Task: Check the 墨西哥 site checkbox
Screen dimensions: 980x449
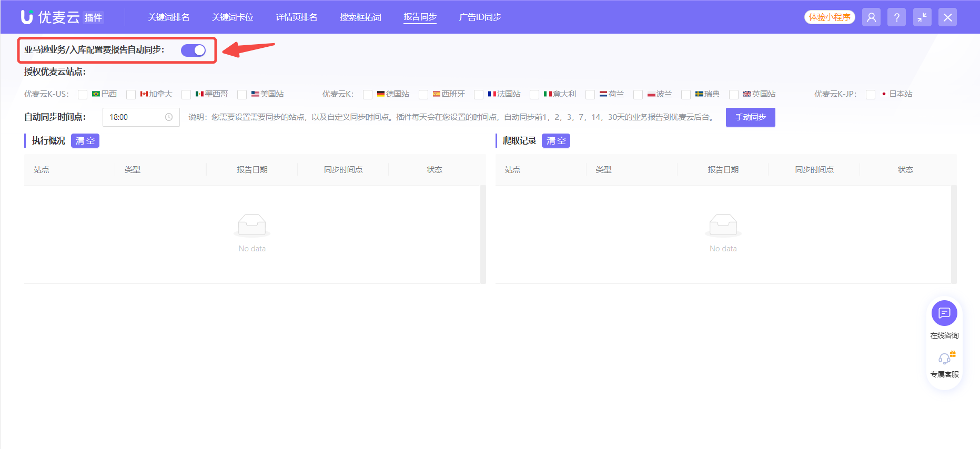Action: pos(186,95)
